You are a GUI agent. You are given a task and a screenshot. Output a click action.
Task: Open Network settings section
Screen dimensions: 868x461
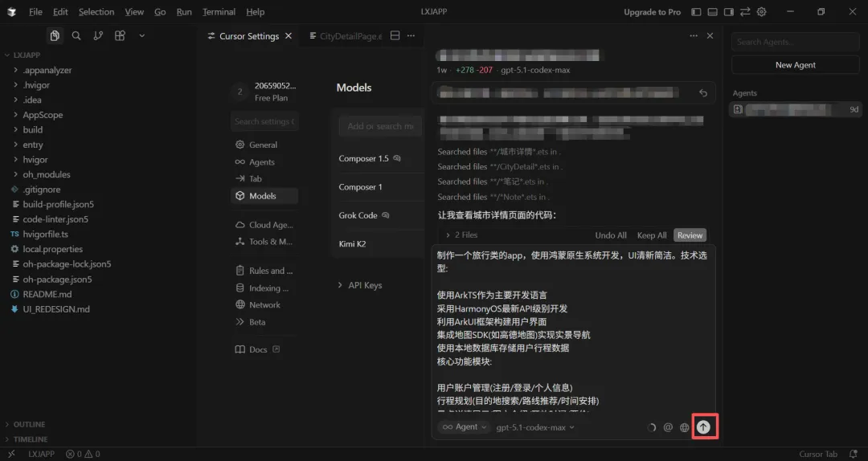(x=264, y=304)
